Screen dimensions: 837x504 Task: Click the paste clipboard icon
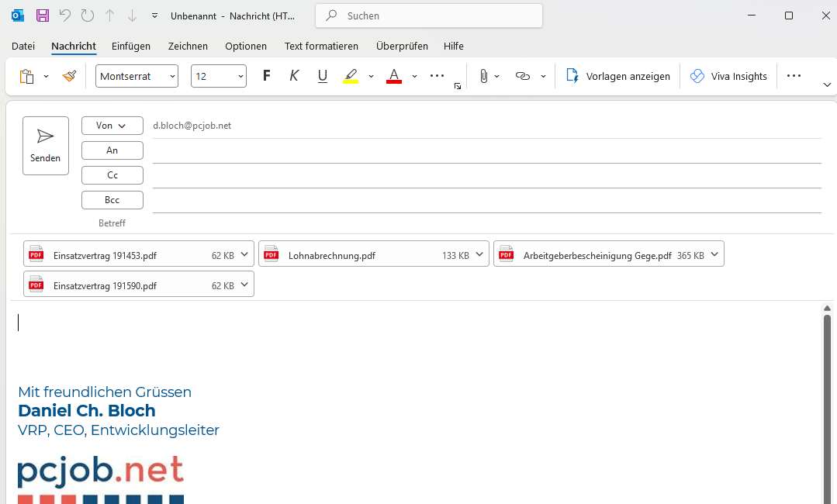pyautogui.click(x=27, y=76)
